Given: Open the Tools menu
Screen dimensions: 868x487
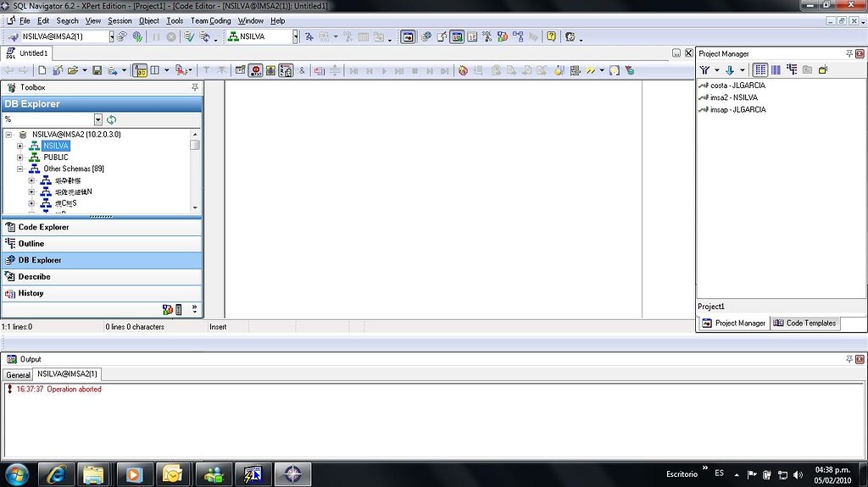Looking at the screenshot, I should pos(175,20).
